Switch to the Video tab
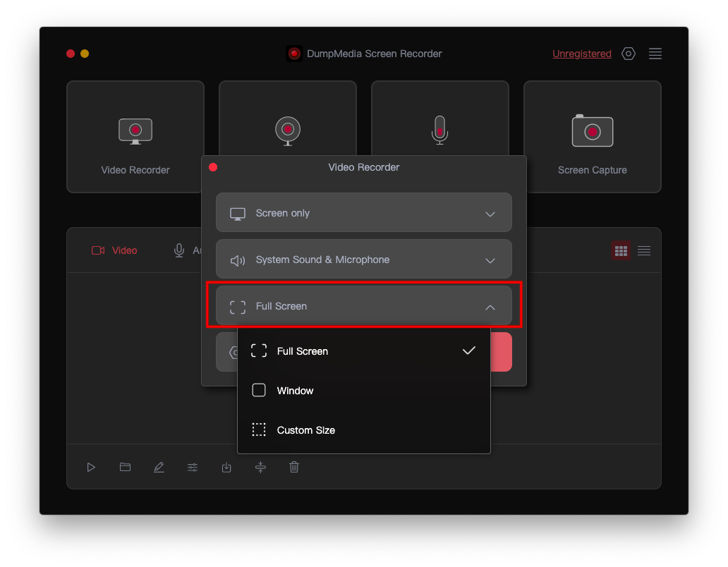728x567 pixels. pyautogui.click(x=114, y=250)
